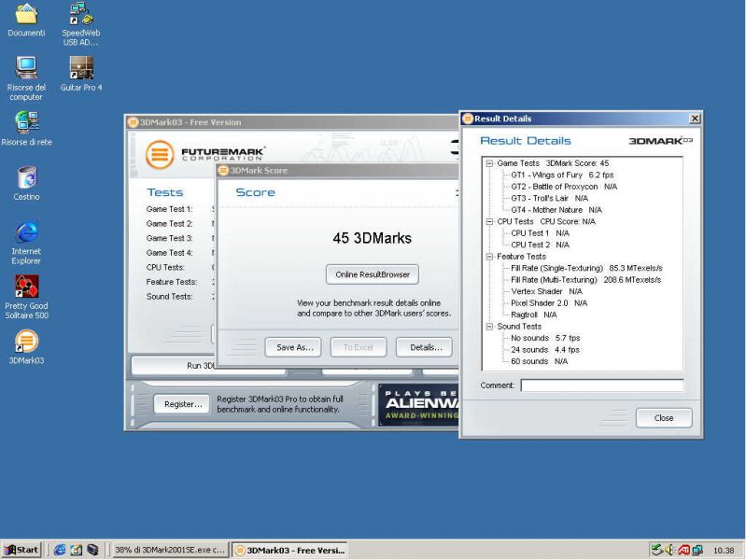Screen dimensions: 746x560
Task: Click Online ResultBrowser button
Action: 373,274
